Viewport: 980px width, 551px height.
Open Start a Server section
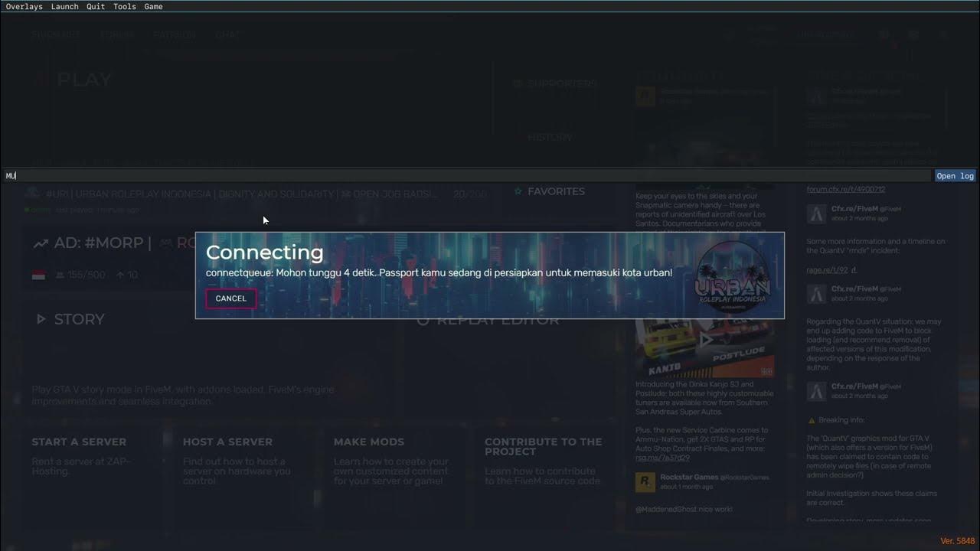(79, 442)
